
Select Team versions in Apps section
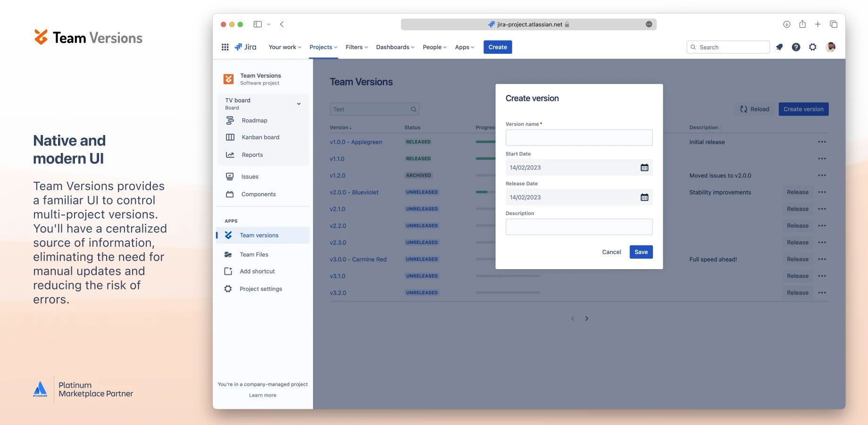[x=263, y=235]
